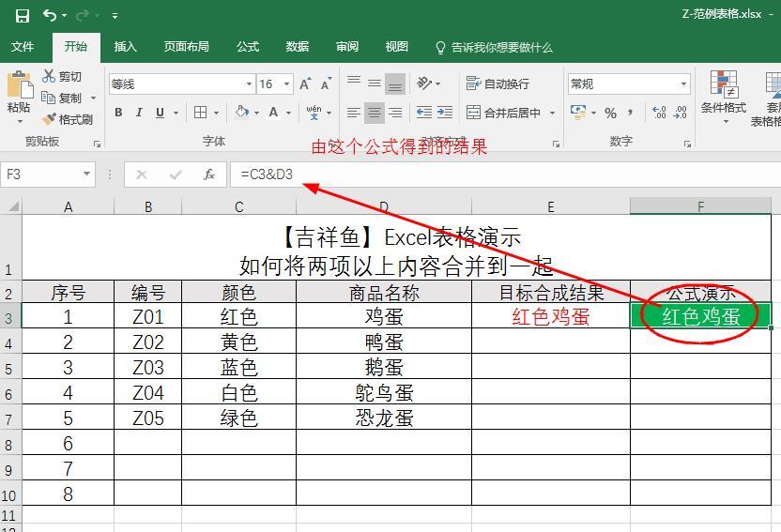
Task: Open the 对齐方式 group dialog launcher
Action: (x=556, y=144)
